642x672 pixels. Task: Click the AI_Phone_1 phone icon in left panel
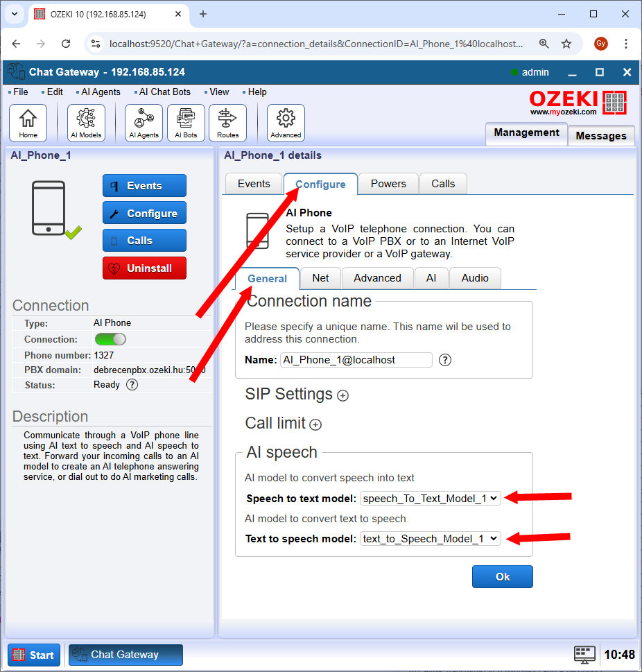[x=49, y=208]
